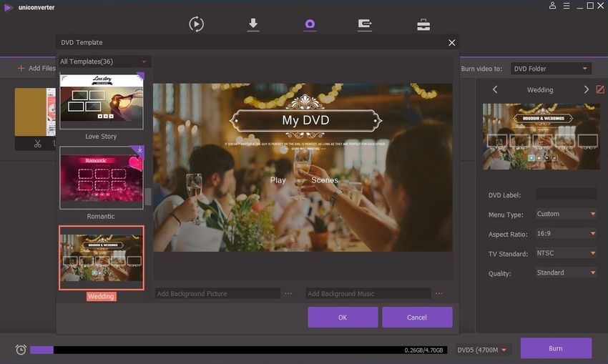
Task: Click the OK button
Action: pyautogui.click(x=343, y=317)
